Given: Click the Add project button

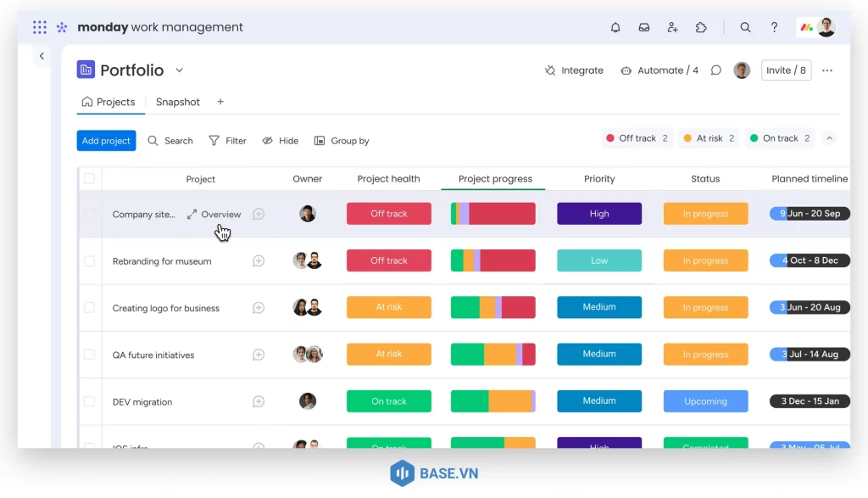Looking at the screenshot, I should (x=105, y=140).
